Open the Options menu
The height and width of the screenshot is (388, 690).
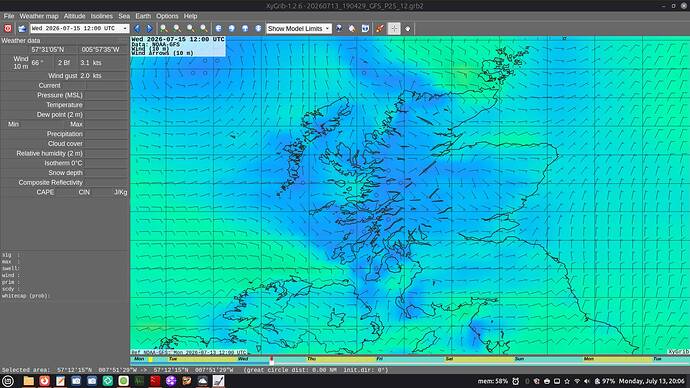[167, 16]
